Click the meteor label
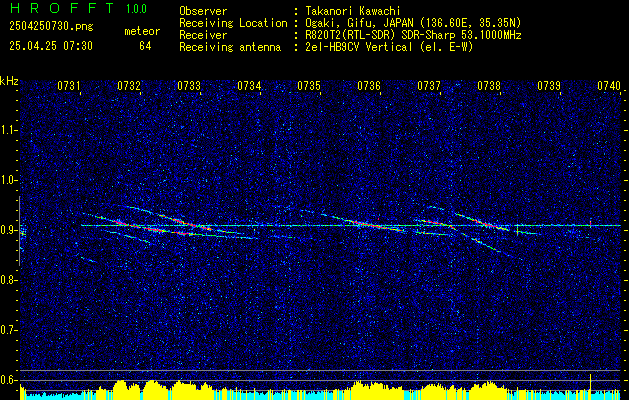 pos(142,31)
